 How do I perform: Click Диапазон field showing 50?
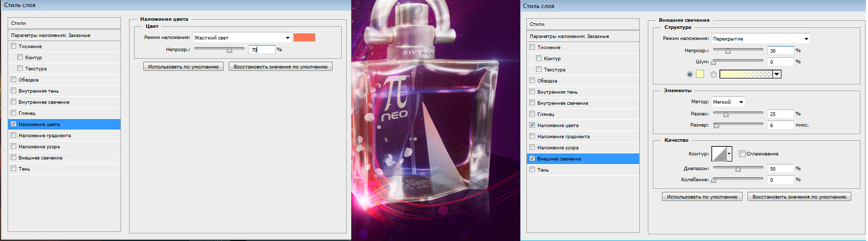click(x=781, y=169)
